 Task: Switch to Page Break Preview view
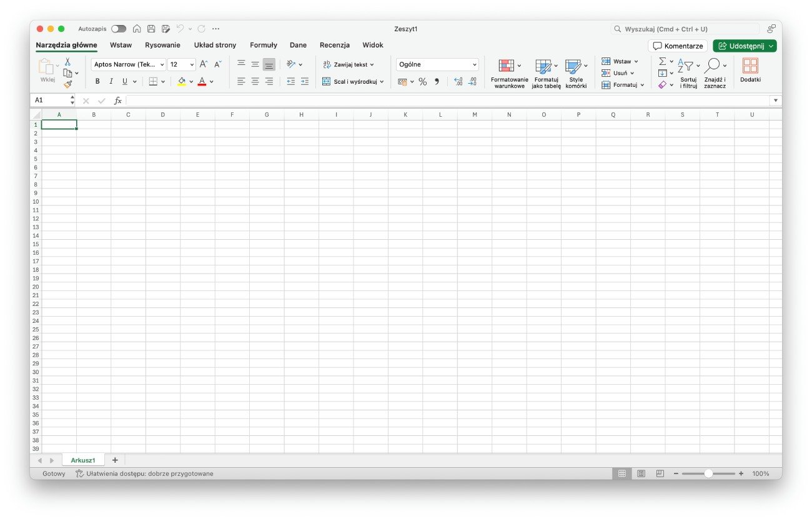[660, 473]
